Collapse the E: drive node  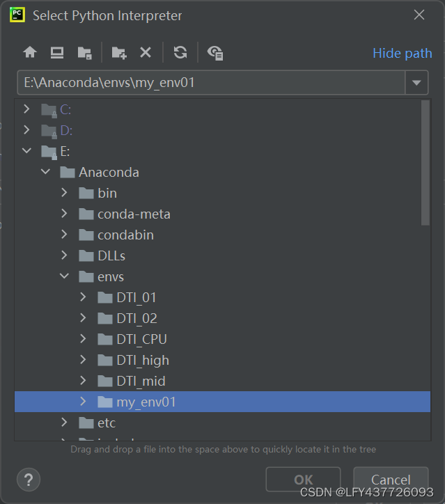26,150
